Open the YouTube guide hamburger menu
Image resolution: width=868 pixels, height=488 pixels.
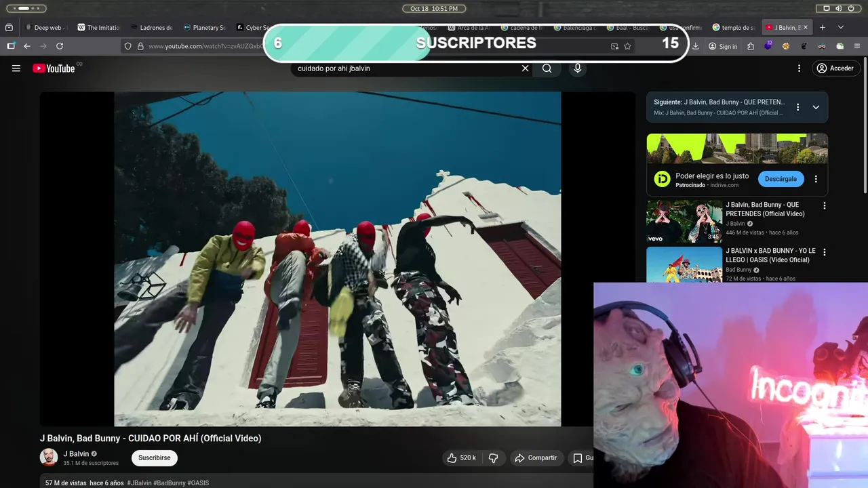[x=16, y=68]
